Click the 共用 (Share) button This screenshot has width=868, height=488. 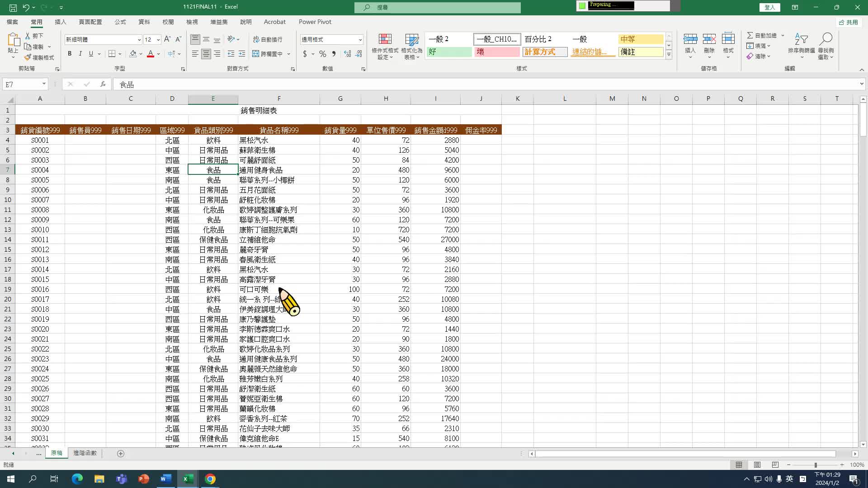point(849,22)
